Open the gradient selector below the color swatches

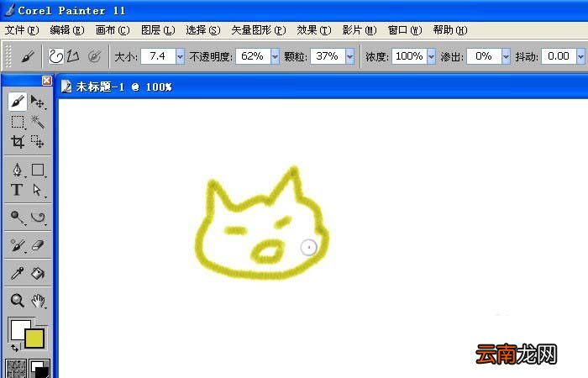pyautogui.click(x=39, y=369)
